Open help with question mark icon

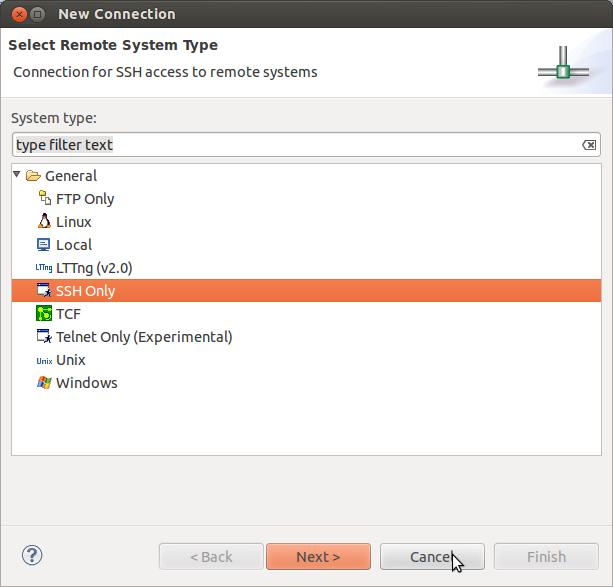pos(31,556)
